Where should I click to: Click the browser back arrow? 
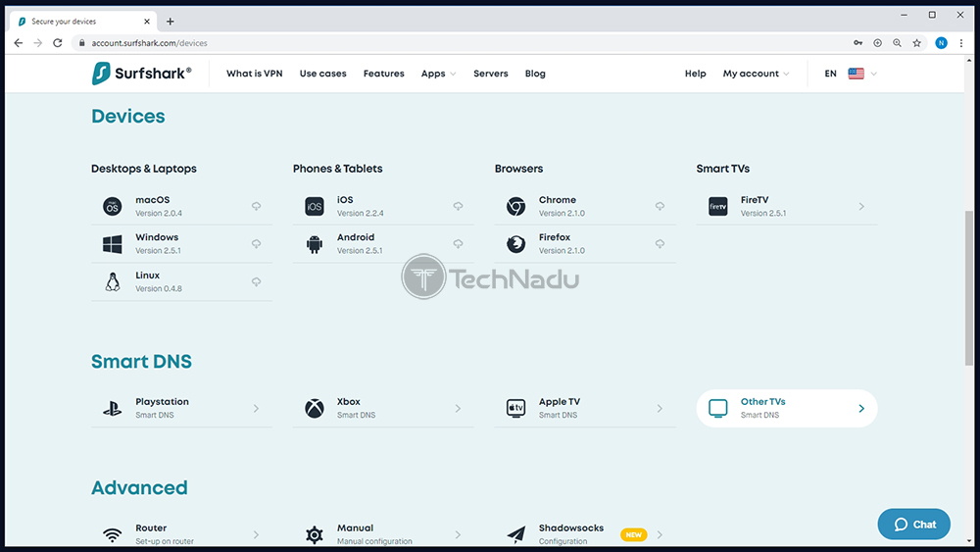[18, 42]
